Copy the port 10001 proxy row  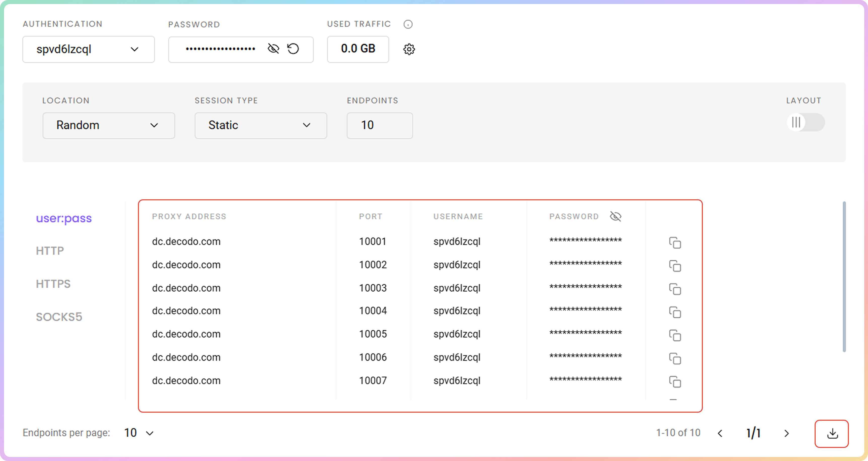675,243
